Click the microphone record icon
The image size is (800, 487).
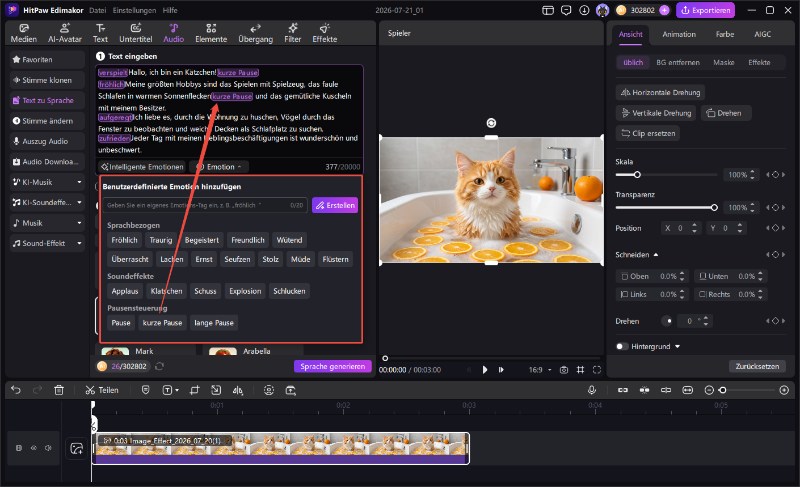click(591, 390)
